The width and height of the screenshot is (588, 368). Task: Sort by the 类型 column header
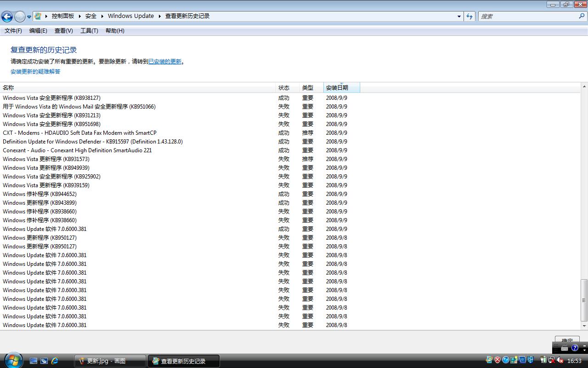(311, 87)
